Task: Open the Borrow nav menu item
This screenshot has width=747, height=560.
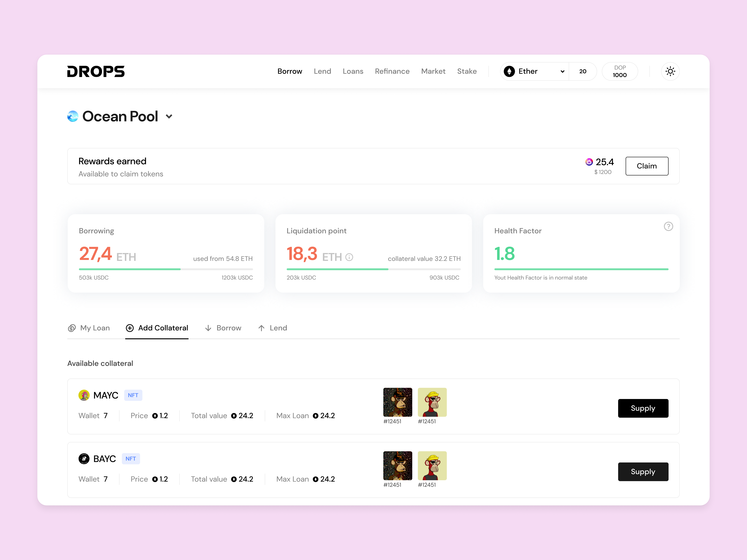Action: point(290,71)
